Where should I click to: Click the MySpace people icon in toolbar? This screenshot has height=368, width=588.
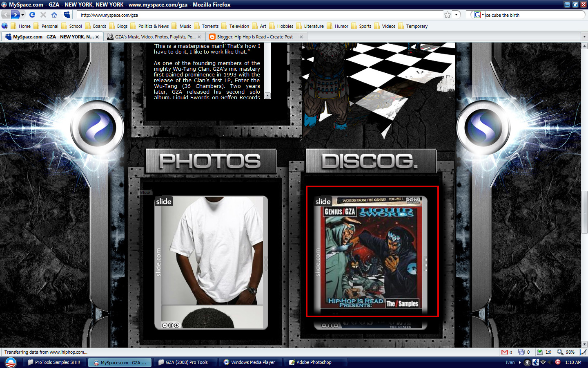click(67, 15)
